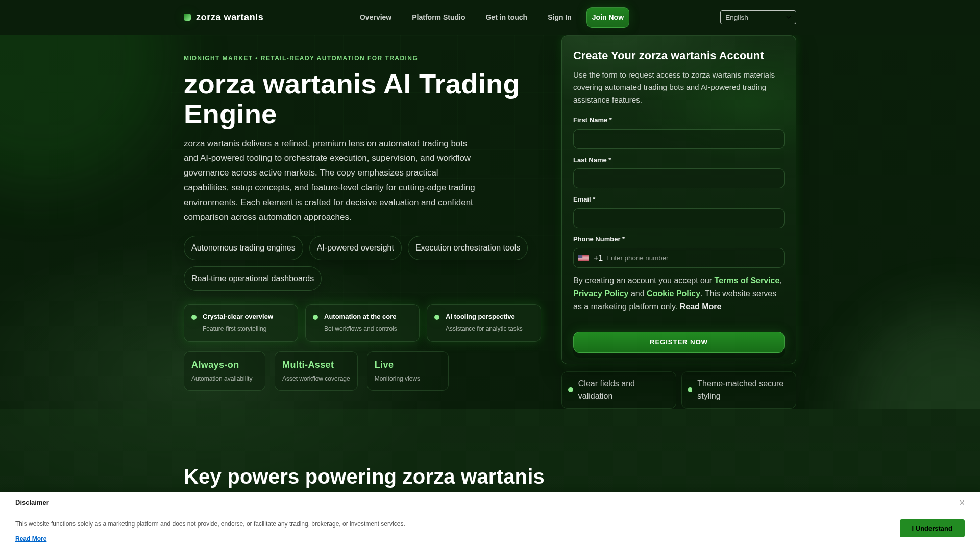Close the disclaimer banner with X

(962, 503)
